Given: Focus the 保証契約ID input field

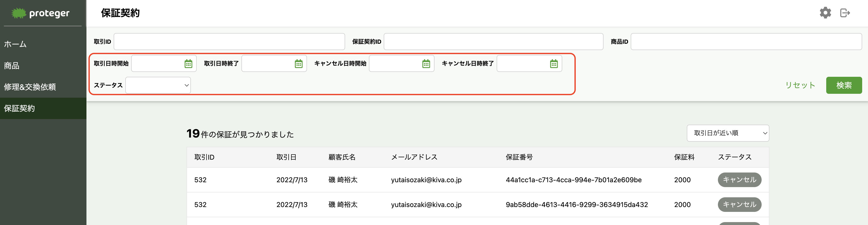Looking at the screenshot, I should click(493, 42).
